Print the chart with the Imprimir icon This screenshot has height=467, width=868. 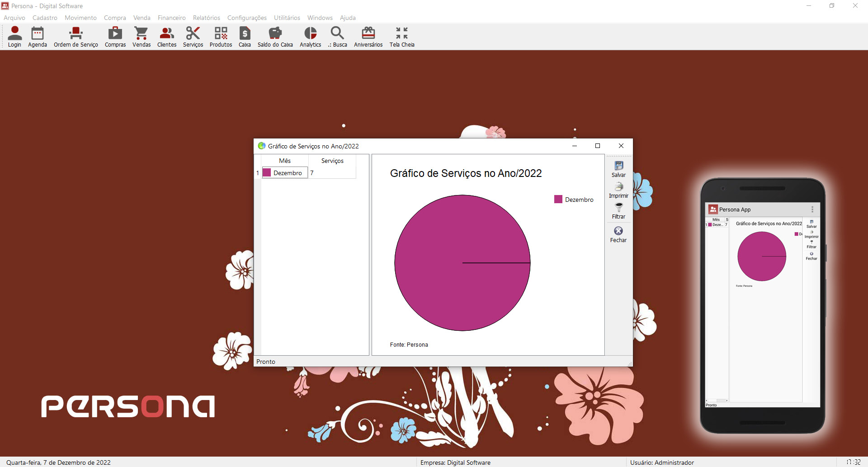[x=618, y=190]
